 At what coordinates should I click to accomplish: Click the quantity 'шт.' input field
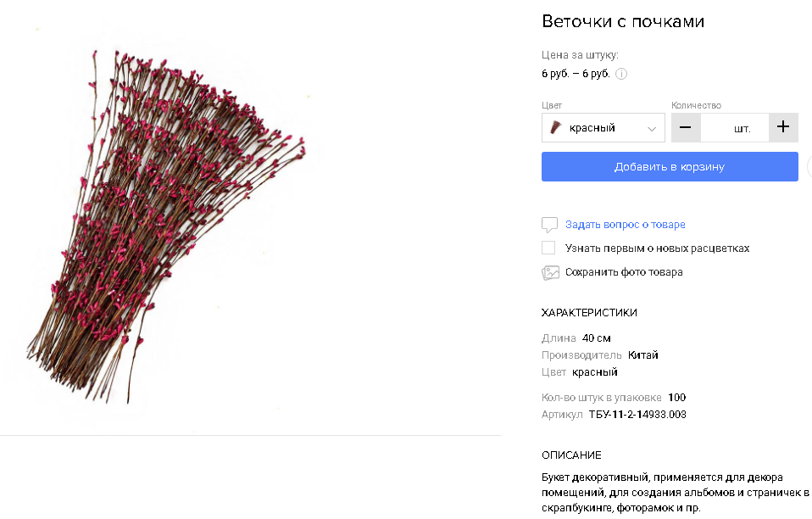pos(735,128)
